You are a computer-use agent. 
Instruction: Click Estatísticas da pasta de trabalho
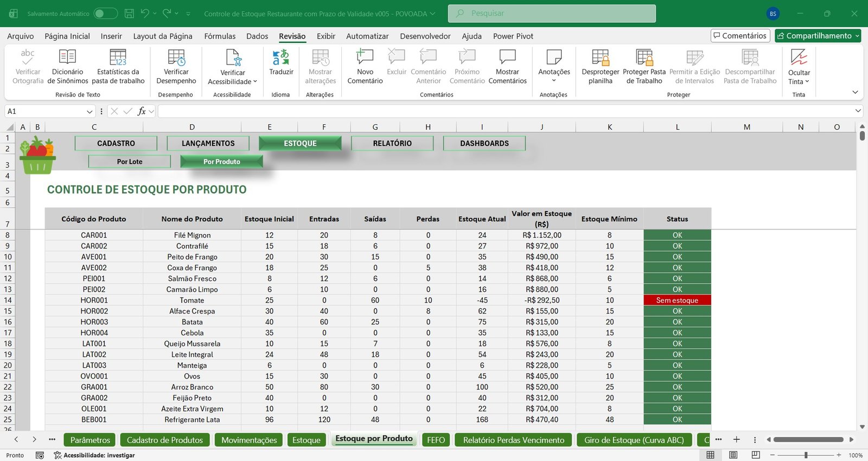118,57
